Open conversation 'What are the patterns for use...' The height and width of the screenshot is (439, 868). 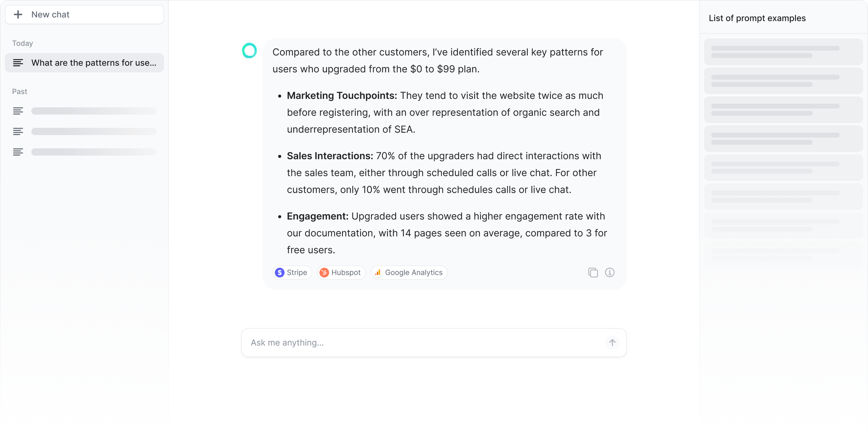click(x=84, y=63)
